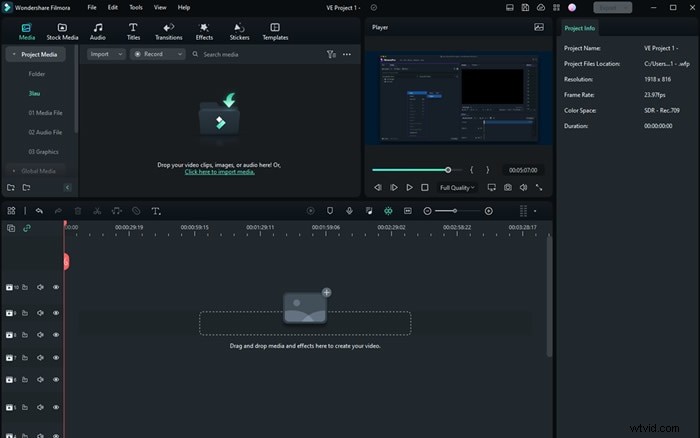
Task: Click the voiceover microphone icon
Action: (349, 211)
